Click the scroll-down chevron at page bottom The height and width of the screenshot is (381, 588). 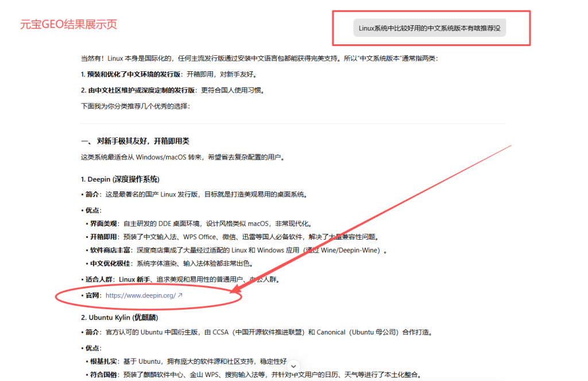click(x=293, y=365)
